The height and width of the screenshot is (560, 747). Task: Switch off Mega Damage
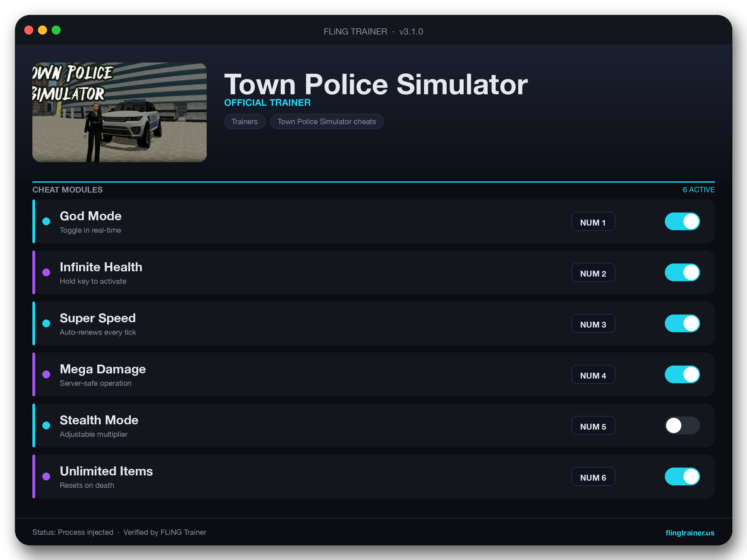click(x=682, y=374)
